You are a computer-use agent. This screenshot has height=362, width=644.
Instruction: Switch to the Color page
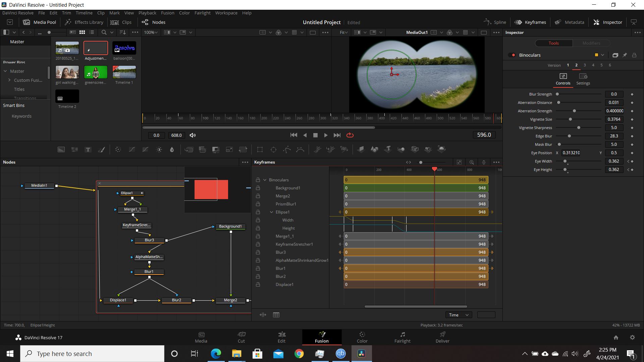(362, 337)
